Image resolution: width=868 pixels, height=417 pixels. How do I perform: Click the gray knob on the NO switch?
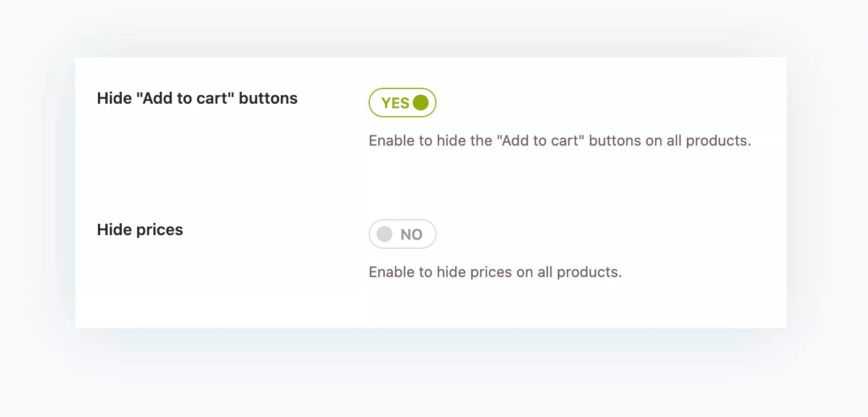[x=384, y=234]
